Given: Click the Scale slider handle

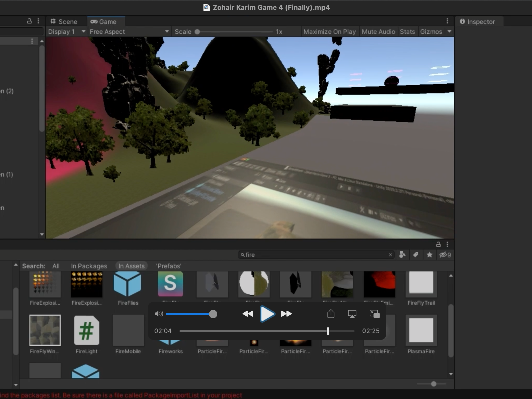Looking at the screenshot, I should point(197,32).
